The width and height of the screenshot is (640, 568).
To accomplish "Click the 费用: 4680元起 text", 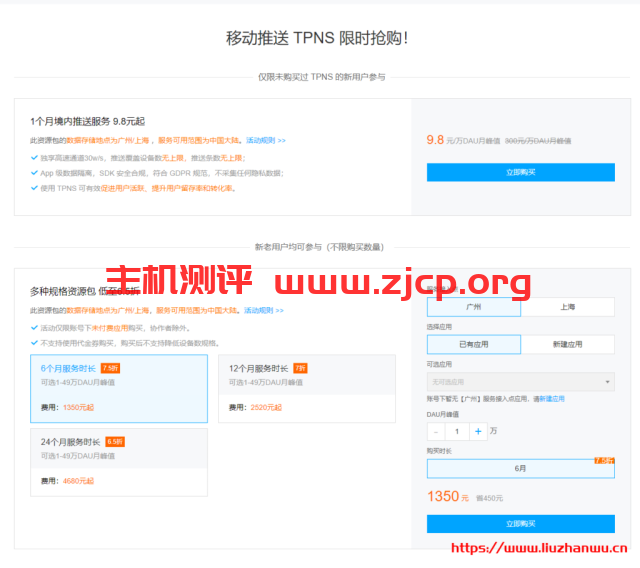I will click(x=67, y=481).
